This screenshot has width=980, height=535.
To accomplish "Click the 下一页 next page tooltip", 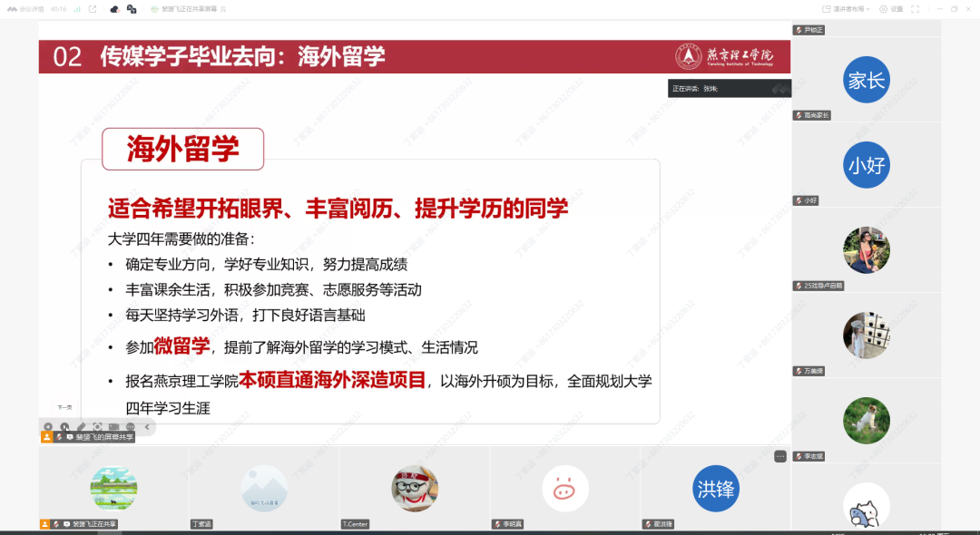I will pyautogui.click(x=64, y=407).
